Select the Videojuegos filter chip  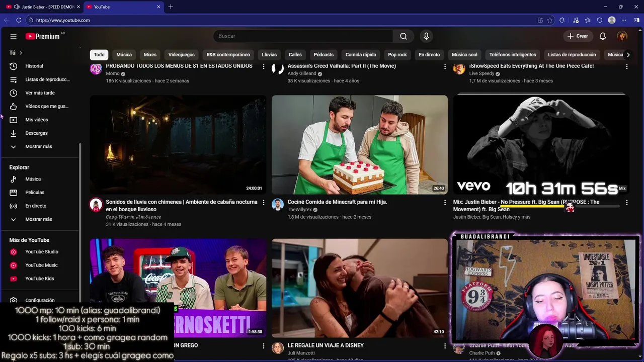181,55
